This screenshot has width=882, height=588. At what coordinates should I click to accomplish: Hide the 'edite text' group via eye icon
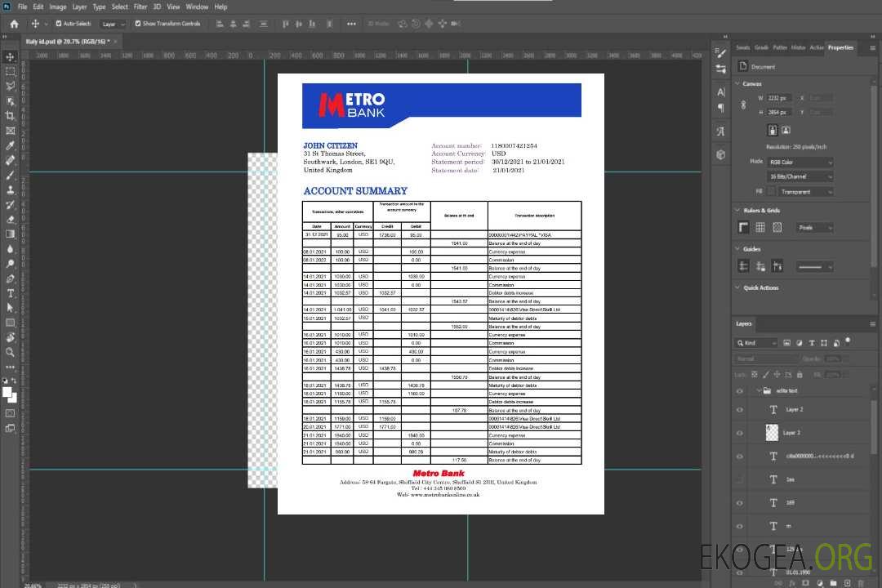740,391
